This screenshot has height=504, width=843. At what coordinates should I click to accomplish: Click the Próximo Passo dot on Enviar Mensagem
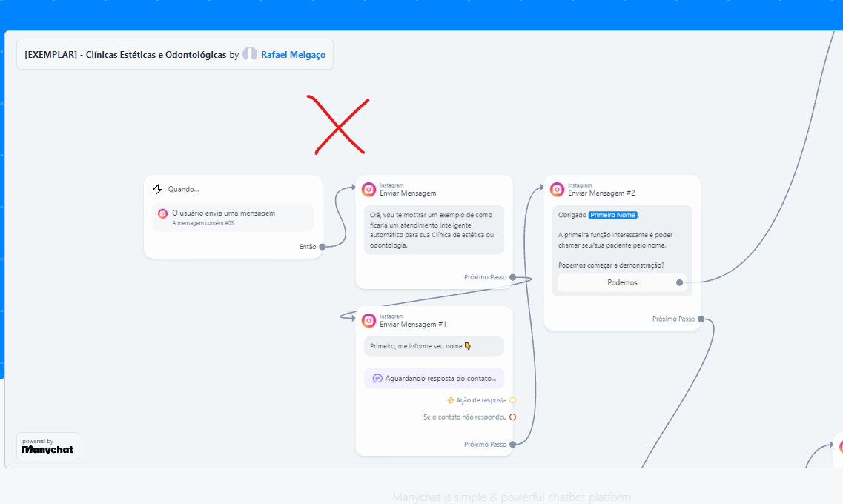click(x=513, y=277)
